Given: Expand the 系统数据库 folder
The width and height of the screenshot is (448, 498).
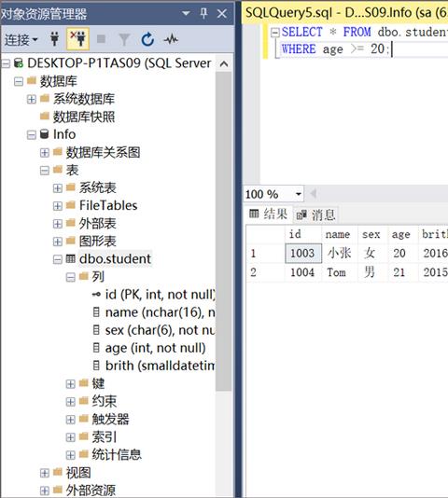Looking at the screenshot, I should tap(31, 99).
